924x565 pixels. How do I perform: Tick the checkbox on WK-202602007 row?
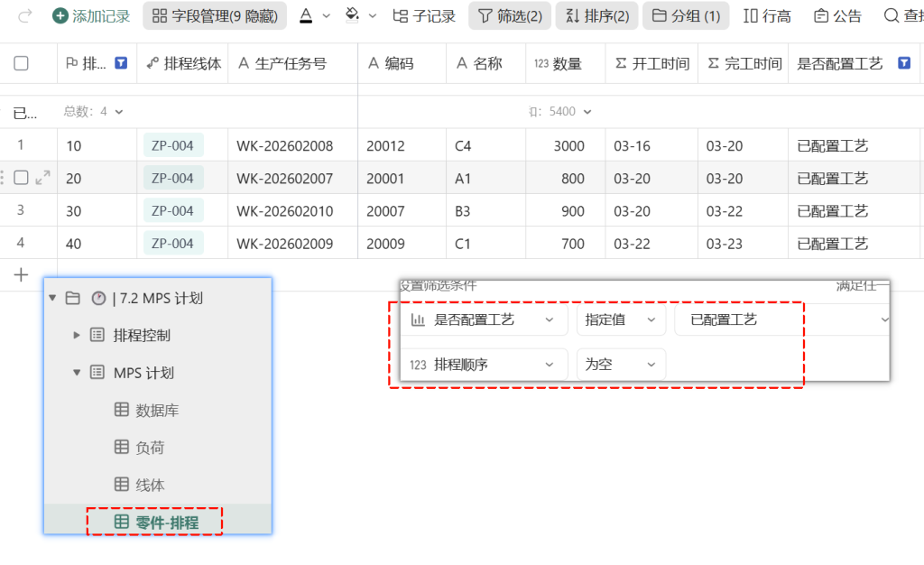coord(22,177)
